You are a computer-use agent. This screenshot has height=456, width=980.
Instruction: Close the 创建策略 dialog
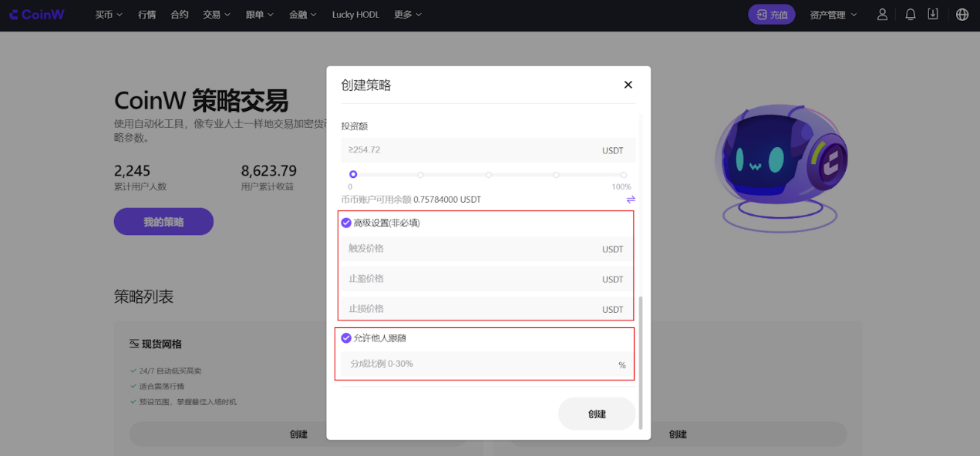(x=628, y=85)
